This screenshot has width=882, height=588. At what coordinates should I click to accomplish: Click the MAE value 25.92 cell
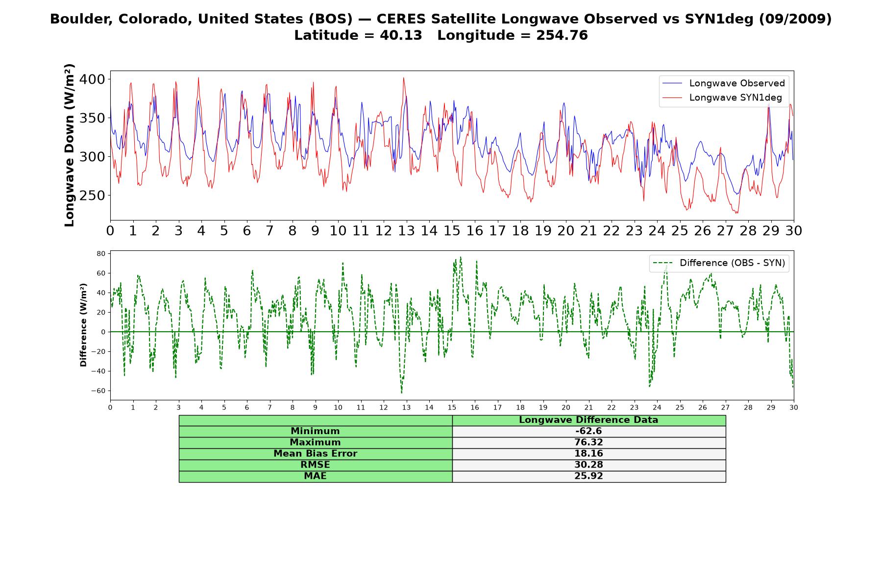coord(589,476)
